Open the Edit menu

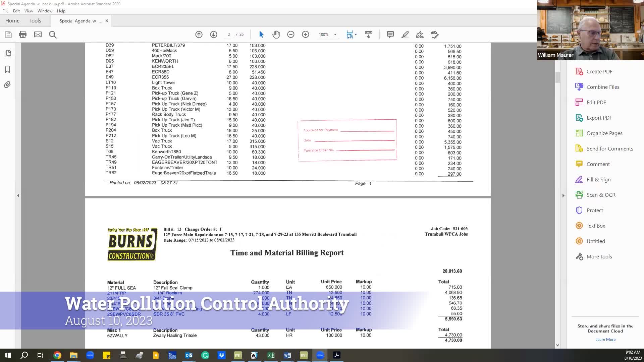coord(16,11)
